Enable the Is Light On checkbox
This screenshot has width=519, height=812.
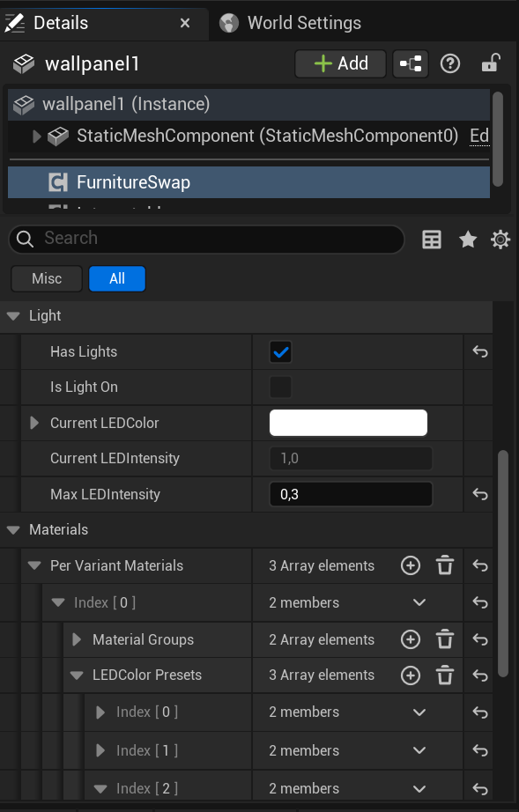coord(281,387)
